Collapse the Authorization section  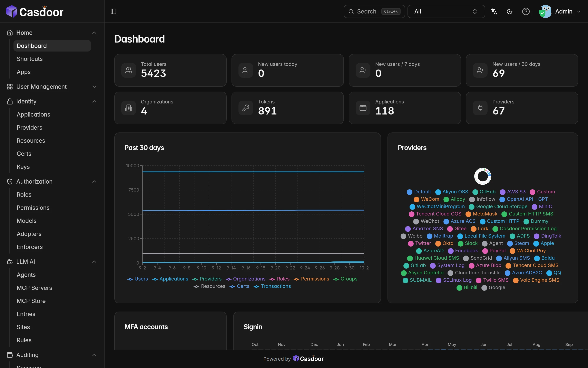(94, 182)
